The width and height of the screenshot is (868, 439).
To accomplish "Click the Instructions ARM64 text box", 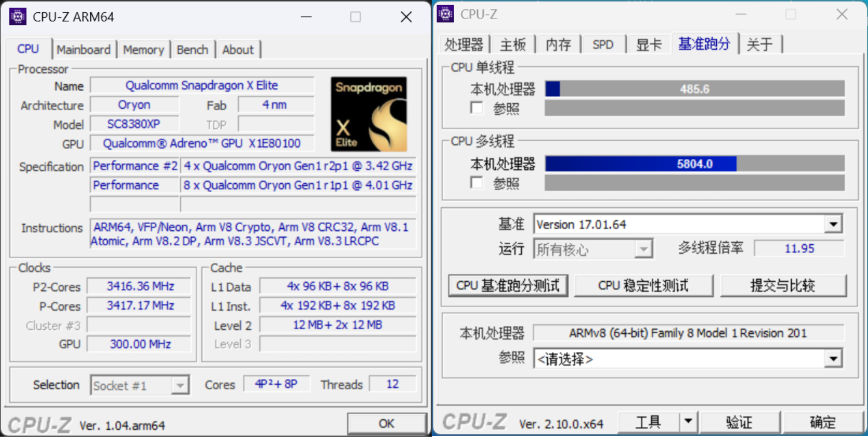I will [253, 235].
